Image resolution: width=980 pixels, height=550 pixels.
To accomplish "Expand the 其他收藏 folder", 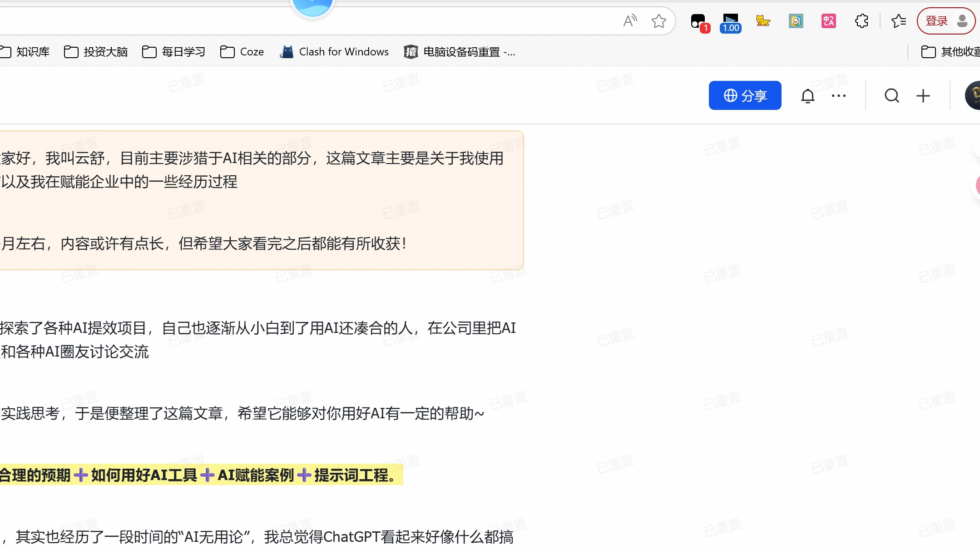I will (954, 52).
